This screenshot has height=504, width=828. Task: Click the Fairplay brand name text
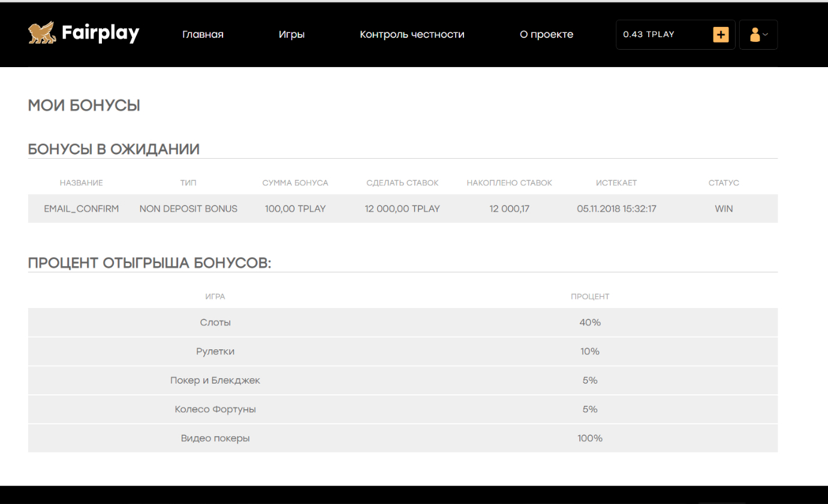[x=100, y=34]
